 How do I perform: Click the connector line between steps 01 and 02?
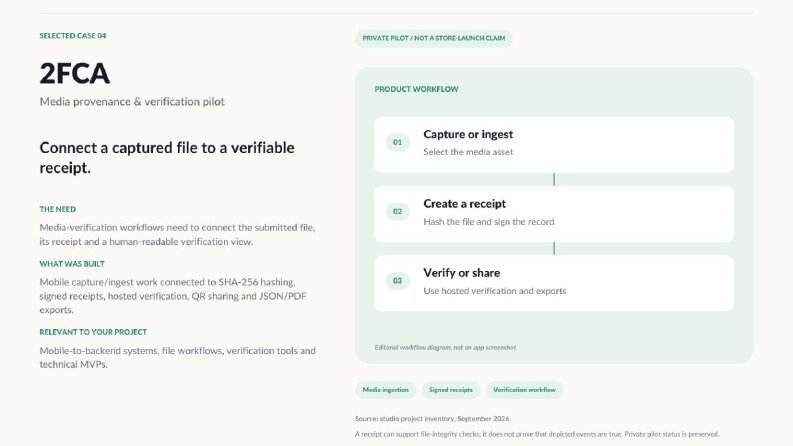coord(554,180)
